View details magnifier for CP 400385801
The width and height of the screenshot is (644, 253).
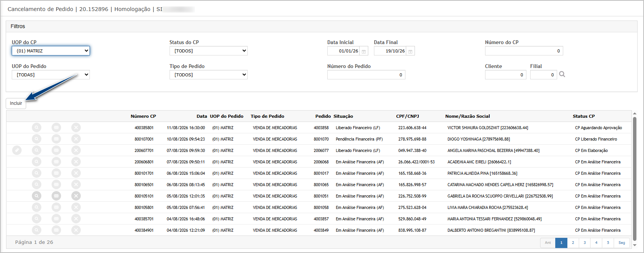pos(36,128)
